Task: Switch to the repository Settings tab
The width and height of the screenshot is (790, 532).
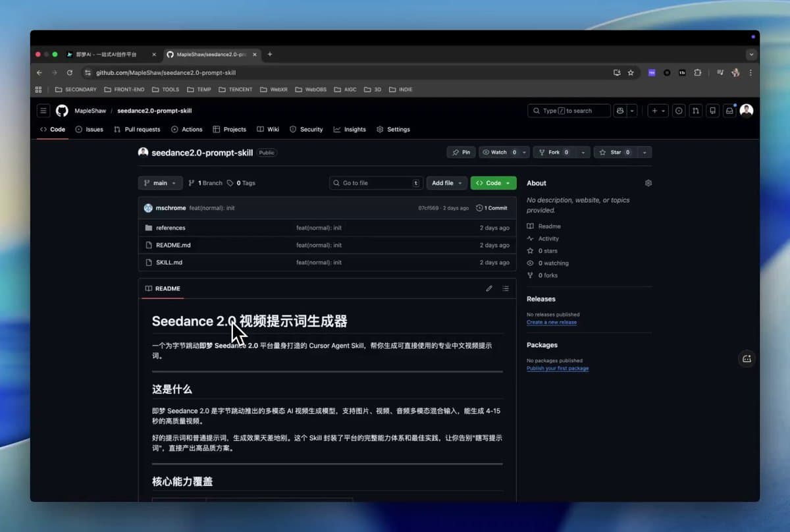Action: [x=393, y=129]
